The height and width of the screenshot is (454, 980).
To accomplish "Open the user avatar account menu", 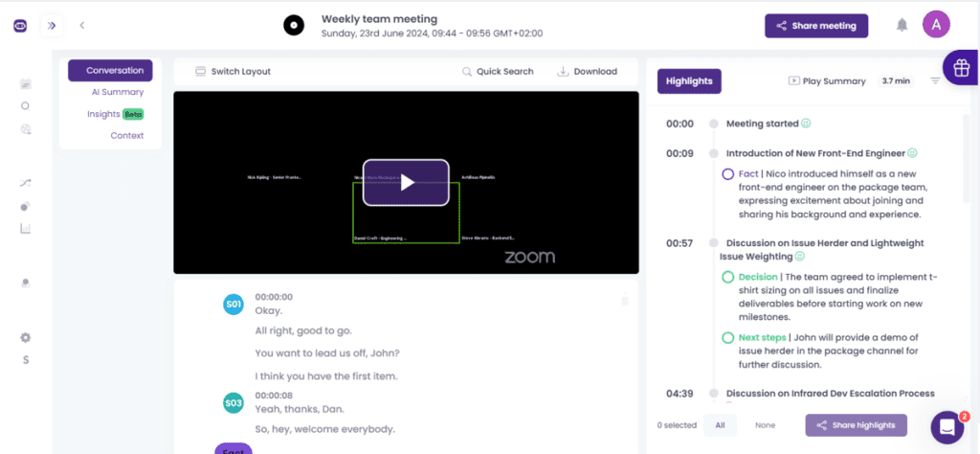I will 936,26.
